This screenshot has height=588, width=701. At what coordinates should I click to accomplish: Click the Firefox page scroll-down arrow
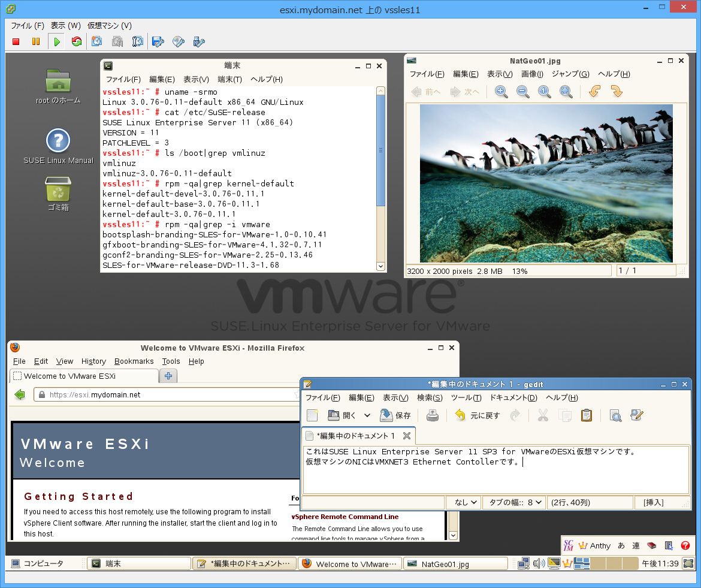pyautogui.click(x=453, y=535)
